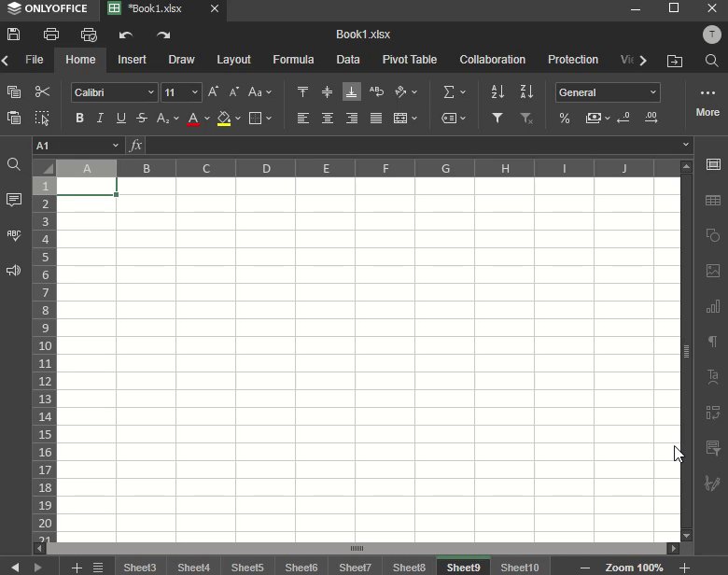728x575 pixels.
Task: Open the Find sidebar icon
Action: coord(14,164)
